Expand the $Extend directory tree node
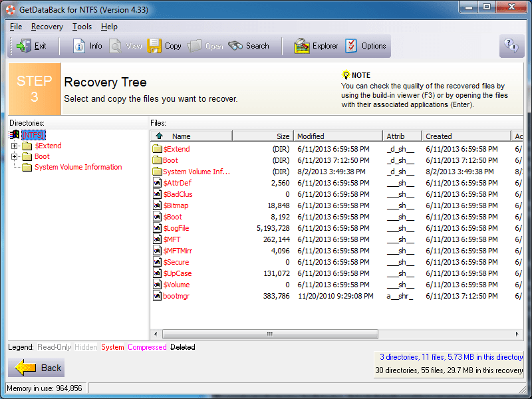 point(15,146)
